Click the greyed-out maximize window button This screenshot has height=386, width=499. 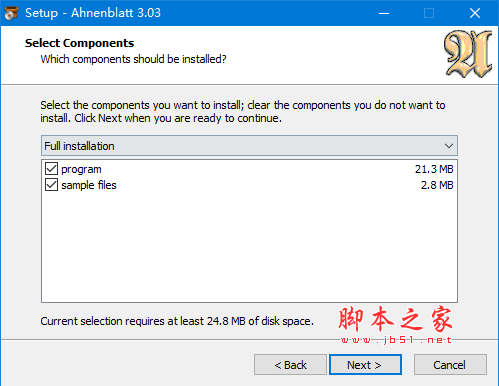pos(429,13)
